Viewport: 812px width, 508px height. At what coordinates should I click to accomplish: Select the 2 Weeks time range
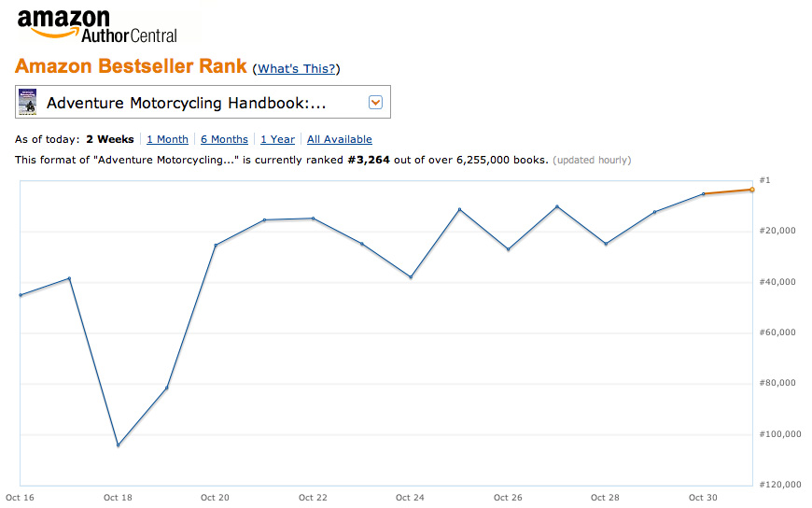point(110,139)
